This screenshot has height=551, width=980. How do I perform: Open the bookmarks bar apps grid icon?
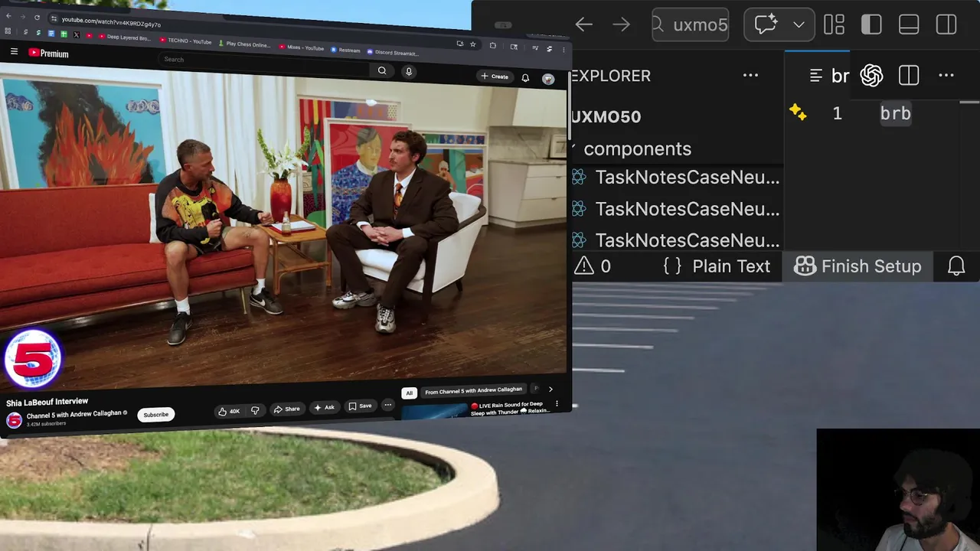coord(8,31)
